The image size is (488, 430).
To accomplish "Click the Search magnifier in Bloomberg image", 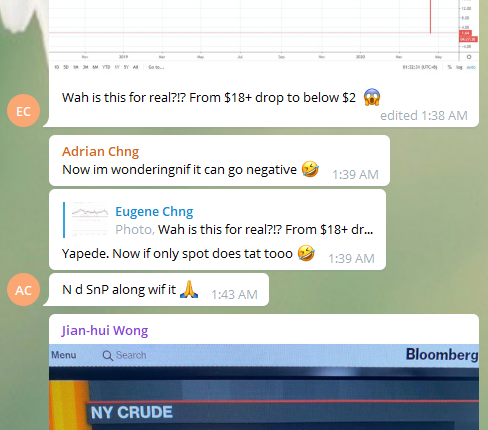I will (x=107, y=355).
